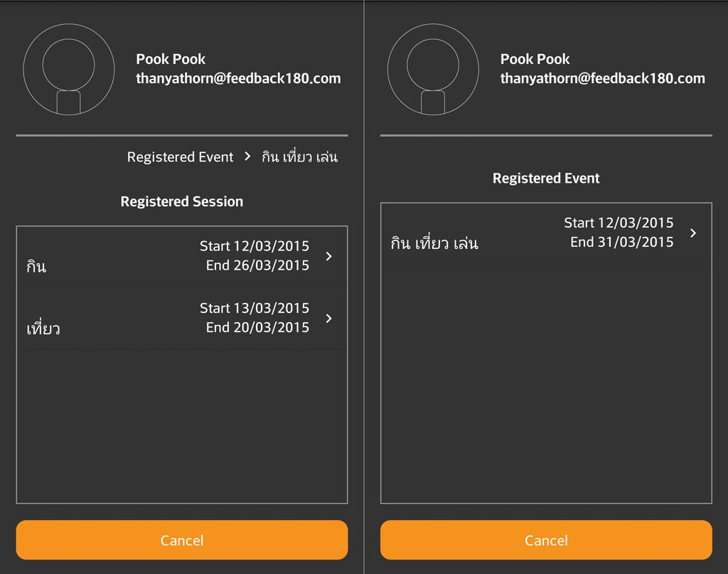The width and height of the screenshot is (728, 574).
Task: Open the event row chevron in right panel
Action: pos(693,233)
